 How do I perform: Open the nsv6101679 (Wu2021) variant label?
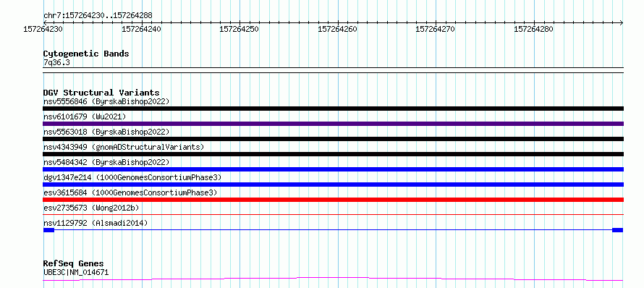85,117
